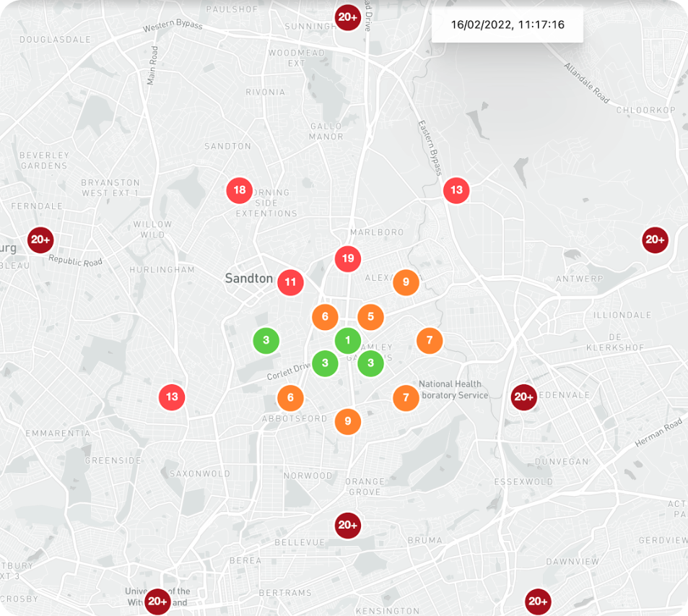Select the 20+ marker below Dawnview
The height and width of the screenshot is (616, 688).
[x=538, y=601]
